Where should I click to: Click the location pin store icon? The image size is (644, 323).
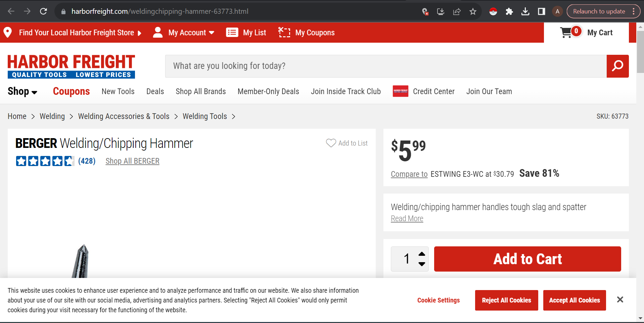8,33
